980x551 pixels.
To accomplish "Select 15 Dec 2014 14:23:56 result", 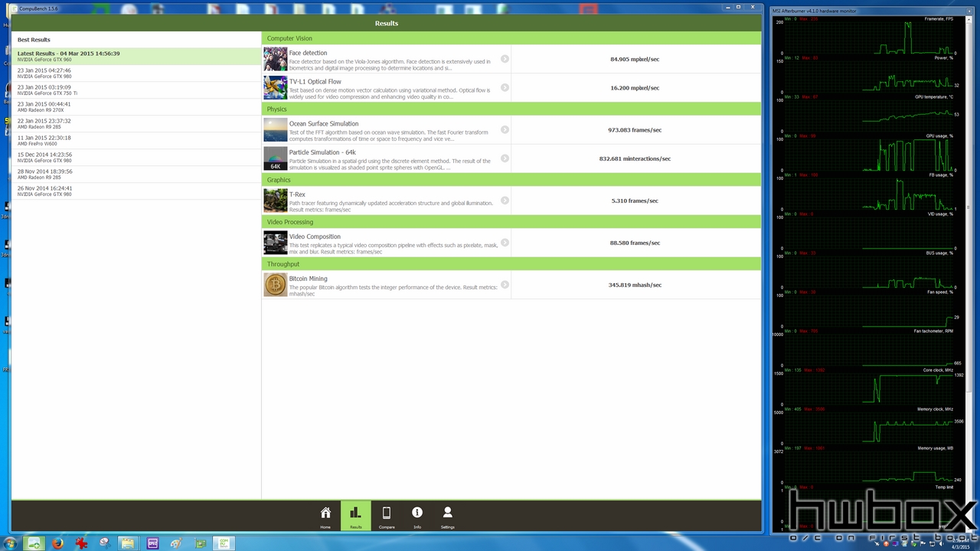I will coord(136,158).
